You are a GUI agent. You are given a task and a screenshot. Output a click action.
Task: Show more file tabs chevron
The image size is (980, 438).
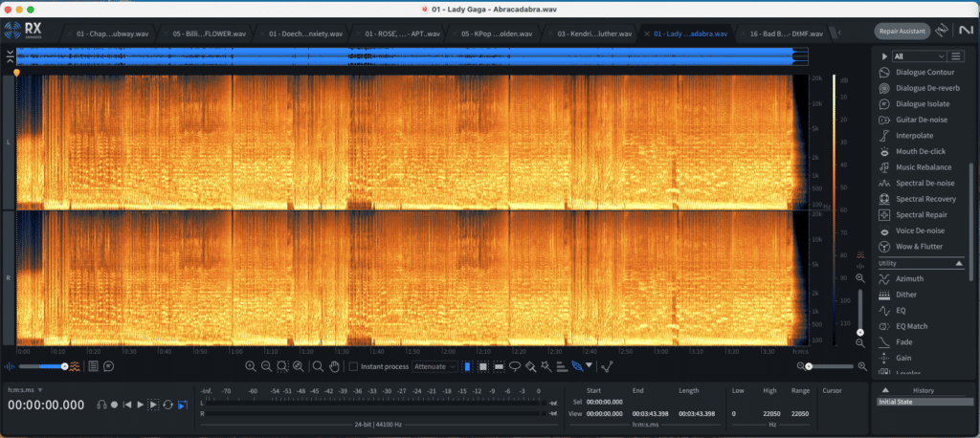pos(839,33)
